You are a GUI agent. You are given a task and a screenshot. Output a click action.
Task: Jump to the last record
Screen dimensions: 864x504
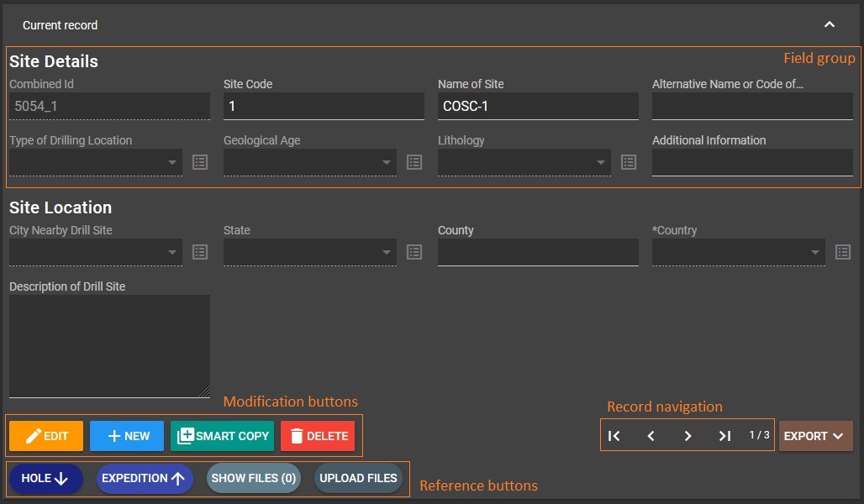click(x=724, y=435)
